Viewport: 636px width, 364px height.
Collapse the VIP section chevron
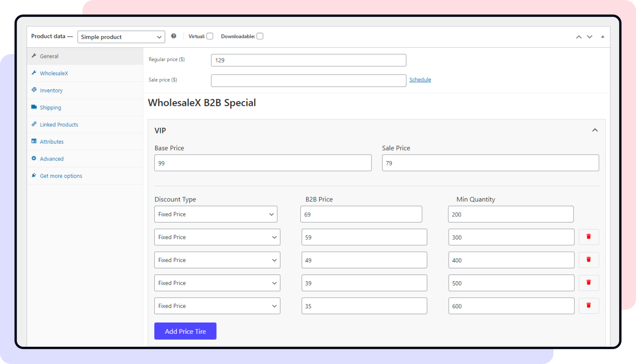[595, 130]
